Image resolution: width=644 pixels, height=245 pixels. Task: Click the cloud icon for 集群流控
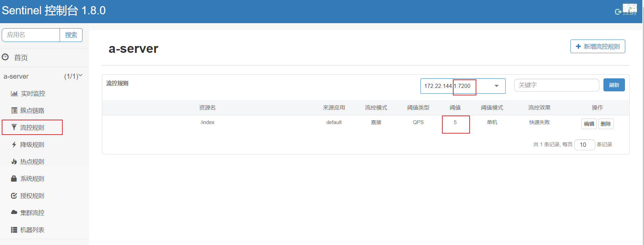(x=14, y=212)
